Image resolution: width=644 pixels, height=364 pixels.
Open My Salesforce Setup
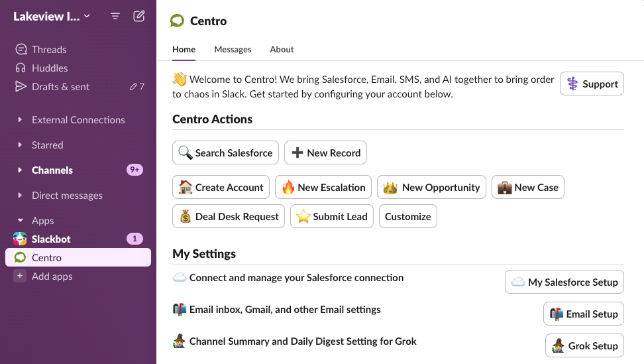point(564,282)
